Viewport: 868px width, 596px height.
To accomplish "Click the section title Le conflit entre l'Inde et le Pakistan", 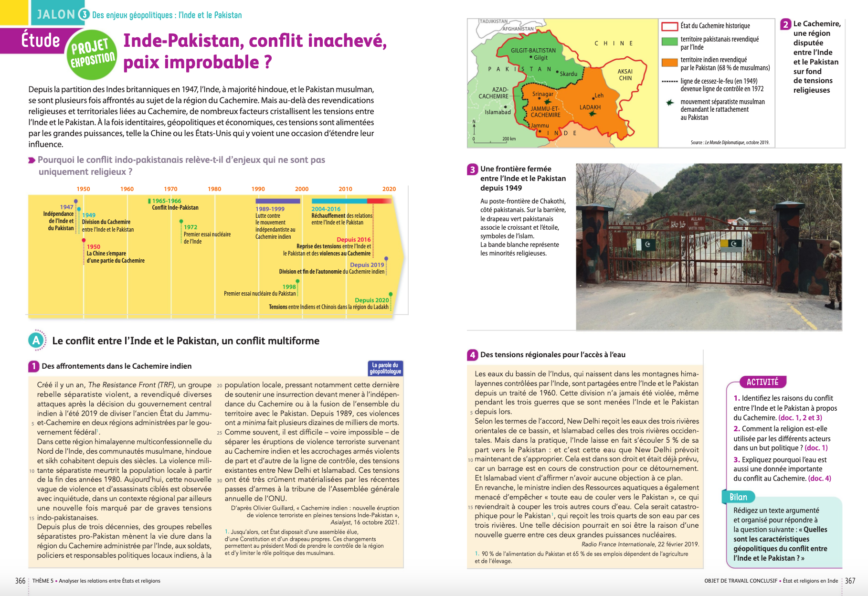I will pos(186,341).
